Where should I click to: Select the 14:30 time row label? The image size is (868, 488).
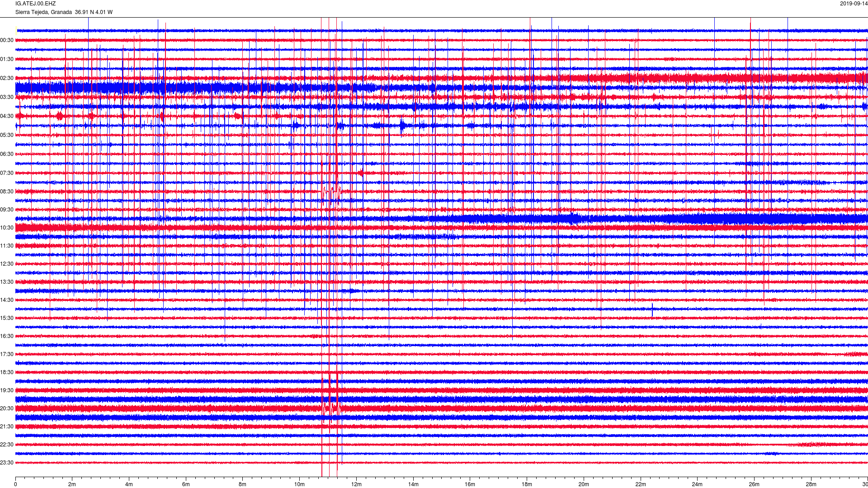[x=7, y=300]
